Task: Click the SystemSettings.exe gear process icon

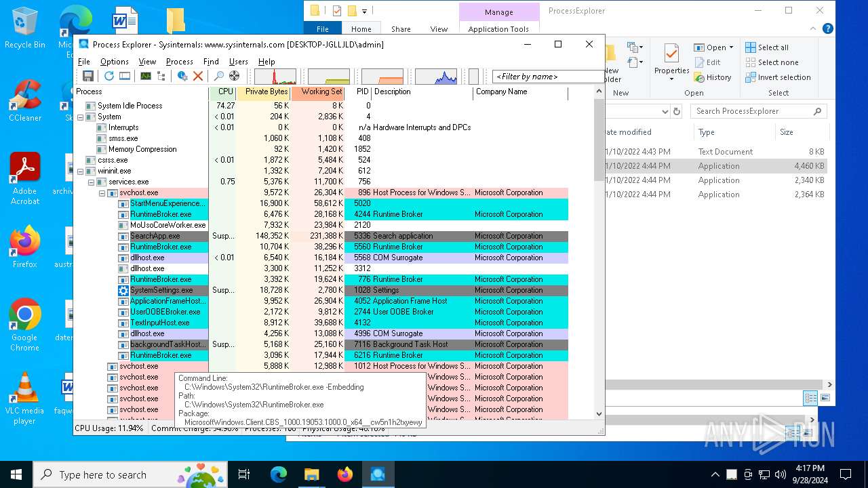Action: (123, 290)
